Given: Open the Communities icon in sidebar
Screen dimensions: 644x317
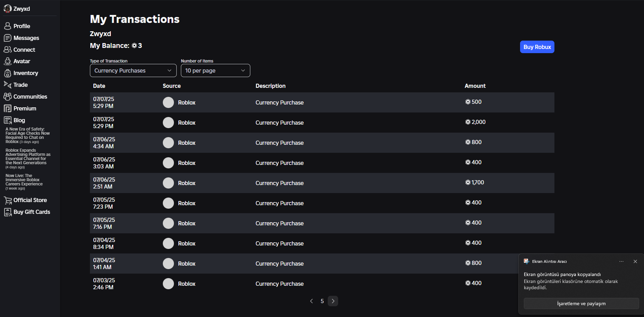Looking at the screenshot, I should (7, 97).
